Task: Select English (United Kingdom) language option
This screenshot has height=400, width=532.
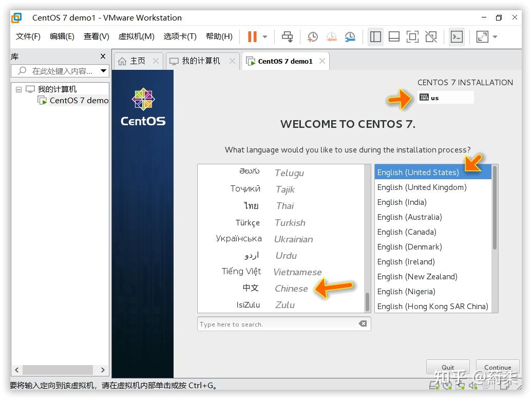Action: [421, 187]
